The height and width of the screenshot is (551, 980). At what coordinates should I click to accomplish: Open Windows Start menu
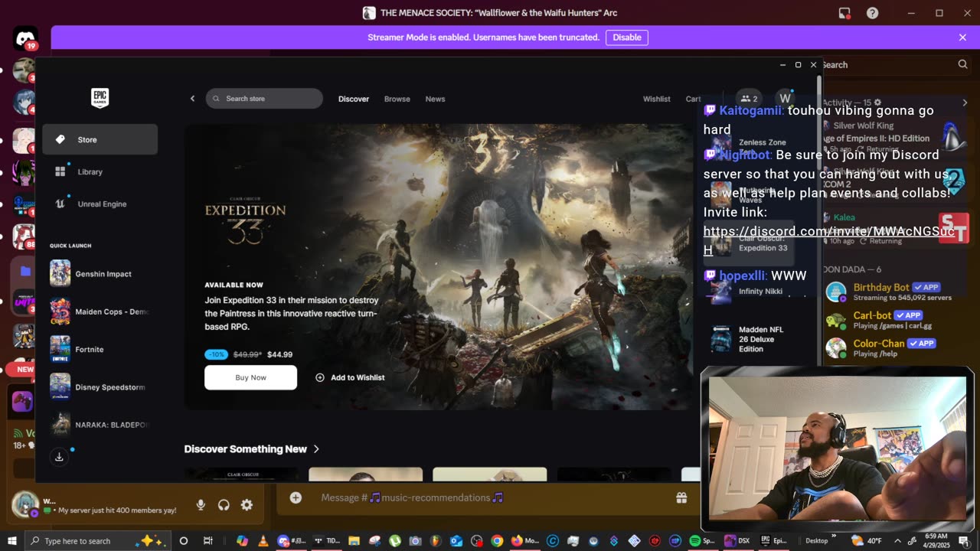coord(11,541)
